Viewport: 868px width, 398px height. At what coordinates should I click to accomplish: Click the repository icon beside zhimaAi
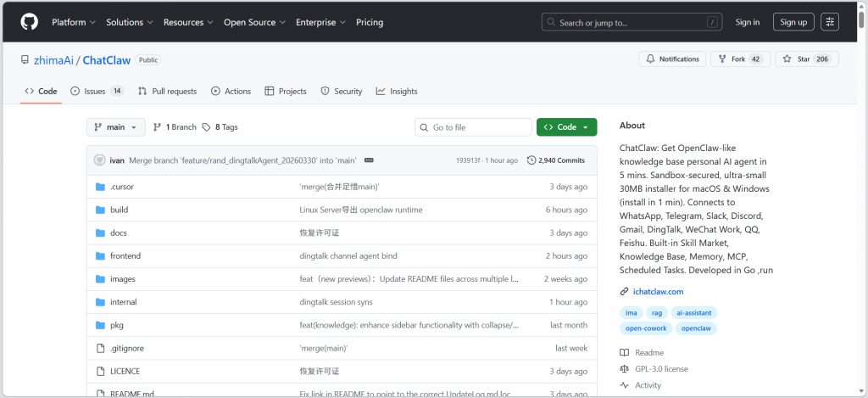[25, 59]
